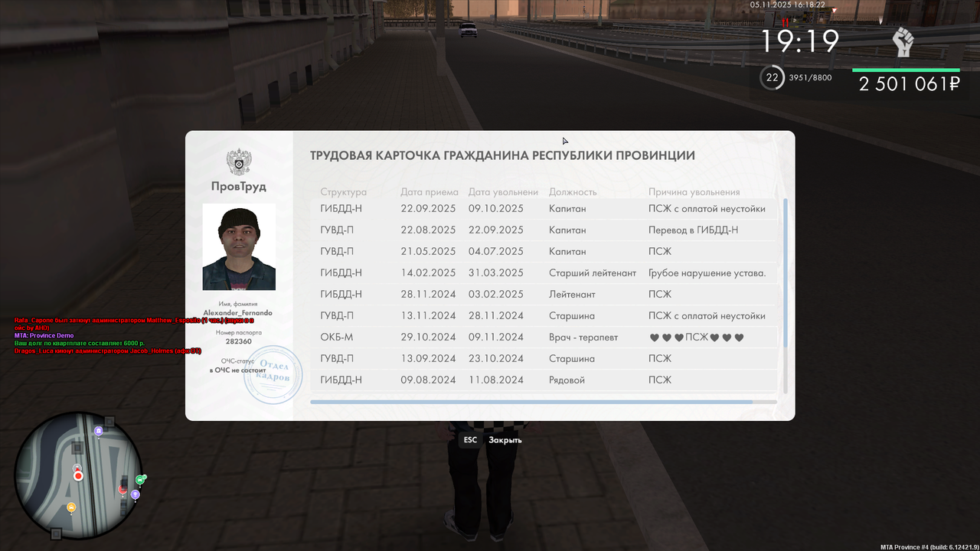This screenshot has width=980, height=551.
Task: Click the name Alexander_Fernando
Action: [x=238, y=313]
